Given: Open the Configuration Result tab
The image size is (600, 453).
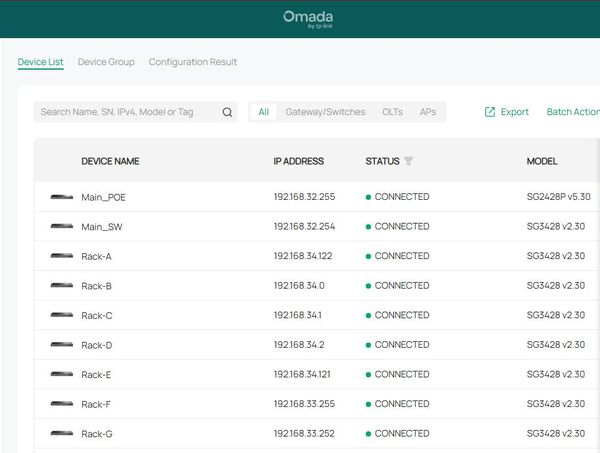Looking at the screenshot, I should pyautogui.click(x=193, y=62).
